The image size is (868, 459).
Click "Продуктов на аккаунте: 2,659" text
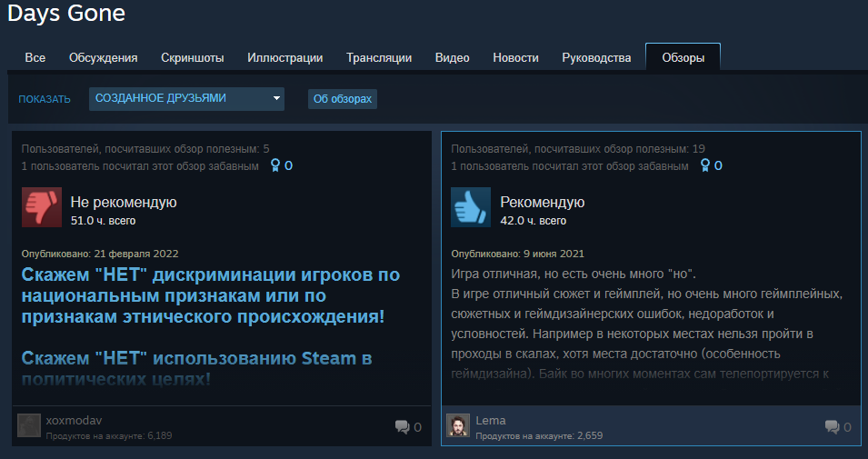point(539,435)
